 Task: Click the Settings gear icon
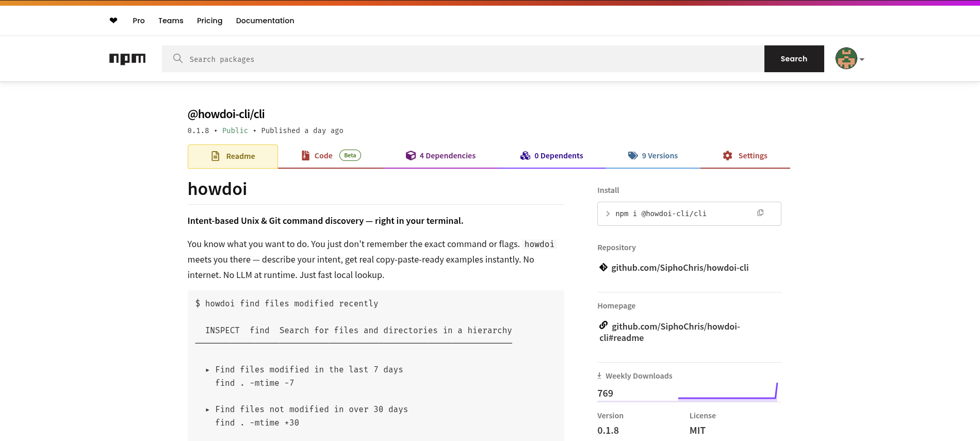pyautogui.click(x=727, y=155)
